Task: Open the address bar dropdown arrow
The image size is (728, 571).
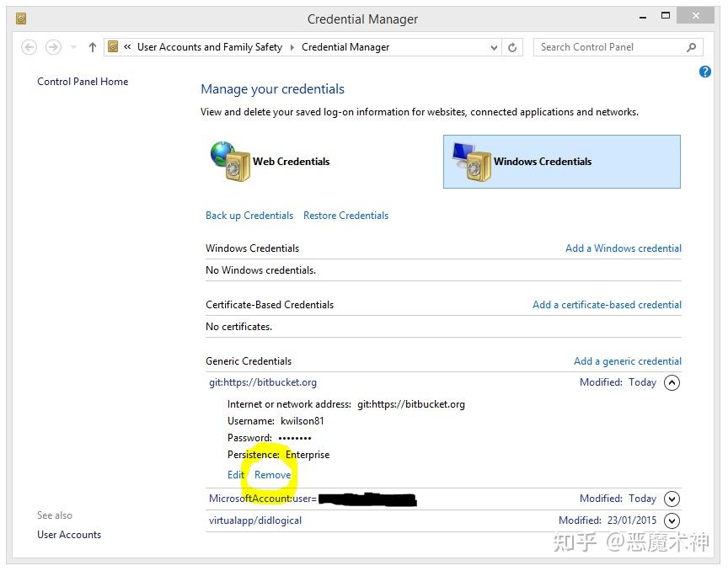Action: (495, 47)
